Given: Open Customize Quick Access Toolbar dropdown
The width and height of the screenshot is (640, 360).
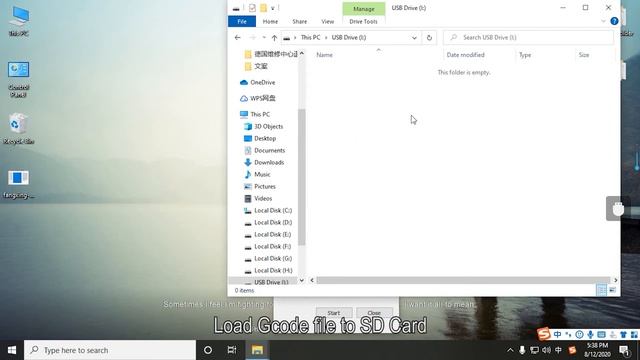Looking at the screenshot, I should pyautogui.click(x=273, y=8).
